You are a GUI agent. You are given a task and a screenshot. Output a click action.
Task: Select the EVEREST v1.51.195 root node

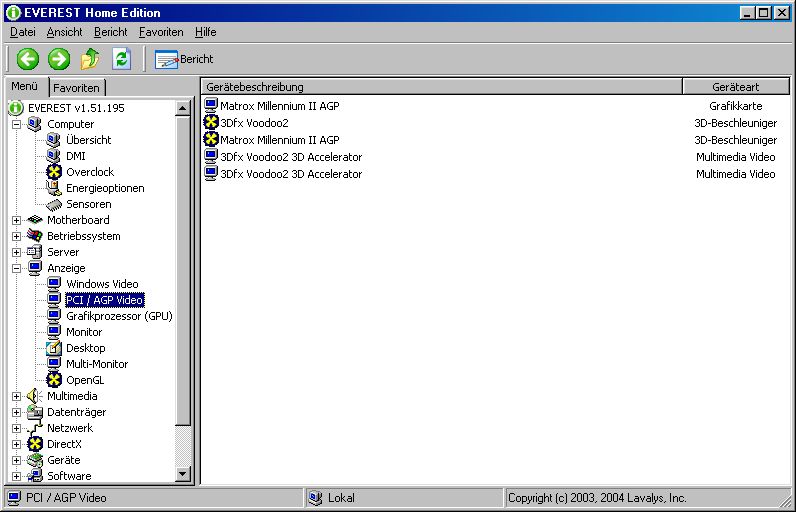tap(76, 108)
